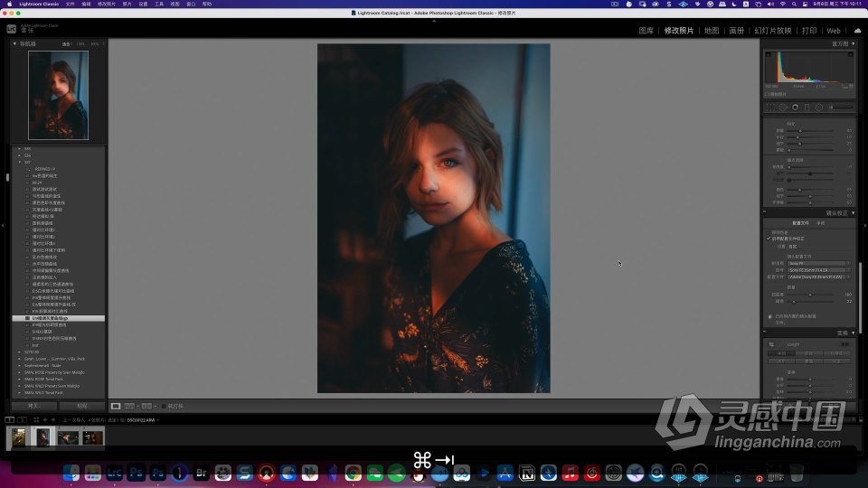This screenshot has width=868, height=488.
Task: Switch to the Web module
Action: (x=834, y=31)
